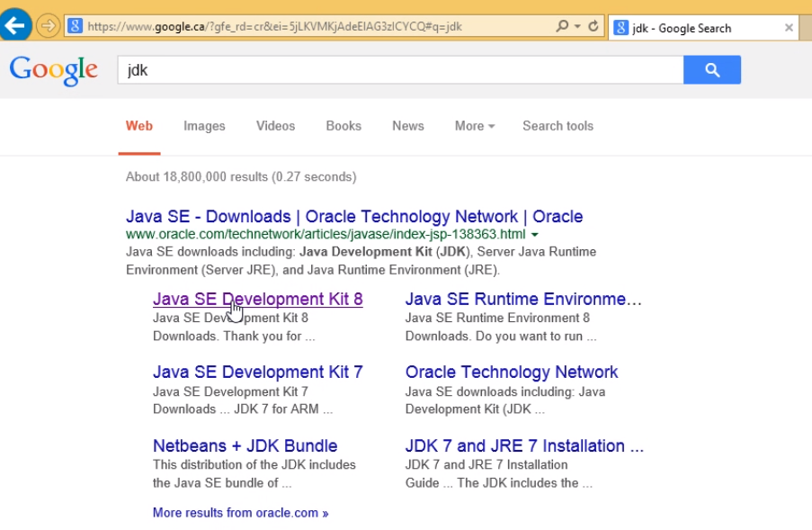The image size is (812, 530).
Task: Switch to Videos results
Action: coord(275,126)
